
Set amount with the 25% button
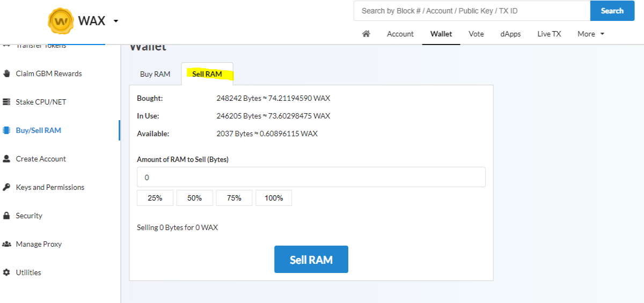[155, 198]
